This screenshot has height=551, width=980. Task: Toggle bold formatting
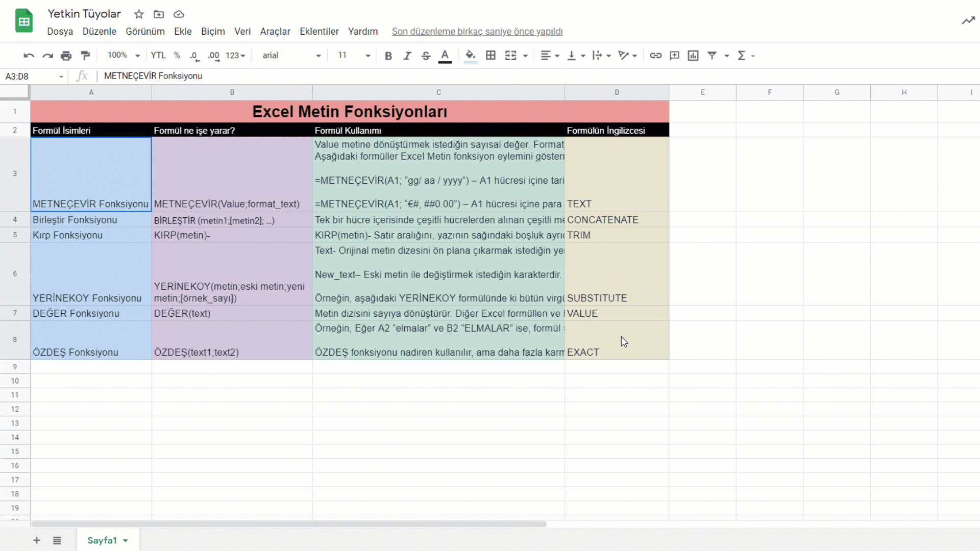tap(388, 55)
